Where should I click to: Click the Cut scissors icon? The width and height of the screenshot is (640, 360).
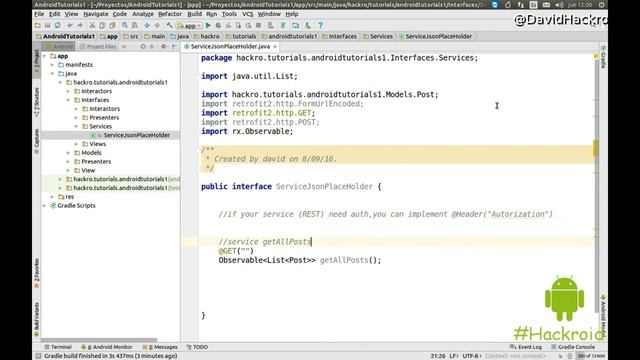coord(92,25)
